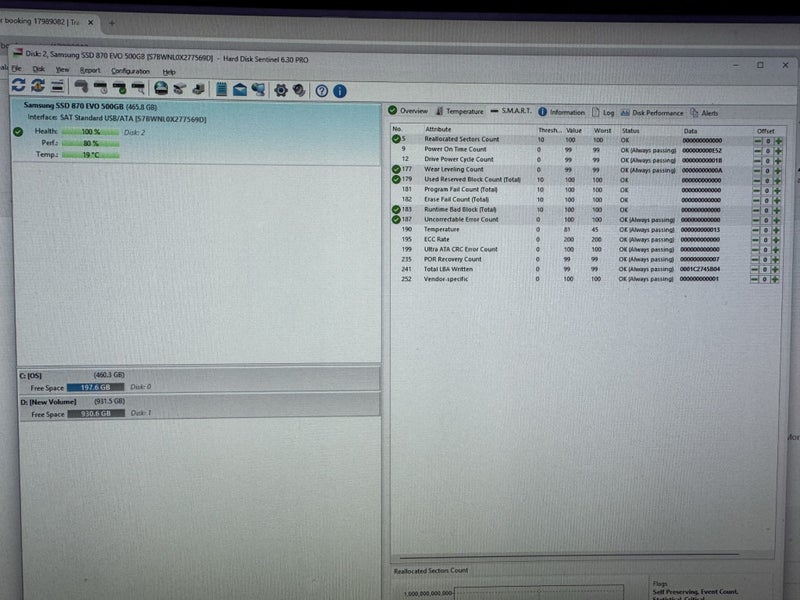
Task: Click the grey disk surface test icon
Action: [x=81, y=86]
